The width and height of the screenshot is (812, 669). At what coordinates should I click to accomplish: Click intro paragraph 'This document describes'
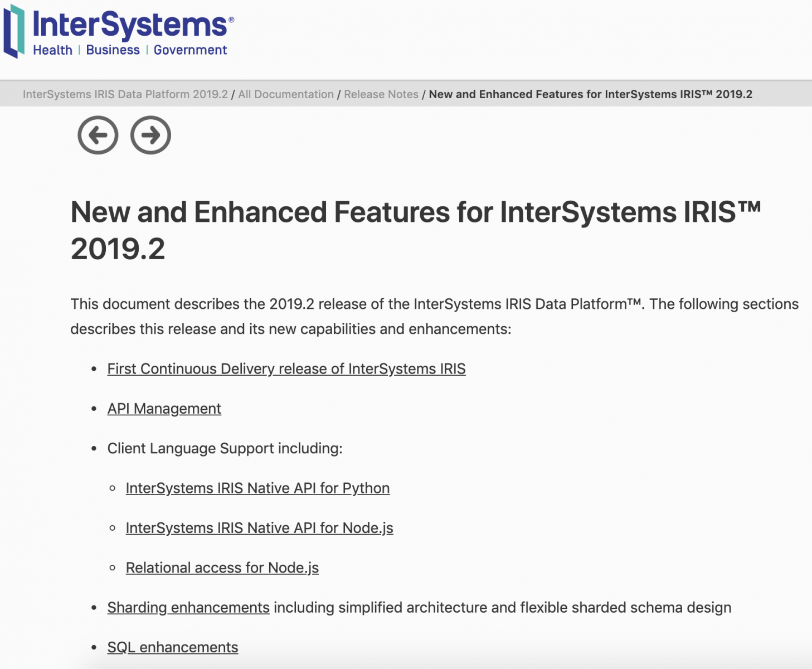(435, 317)
